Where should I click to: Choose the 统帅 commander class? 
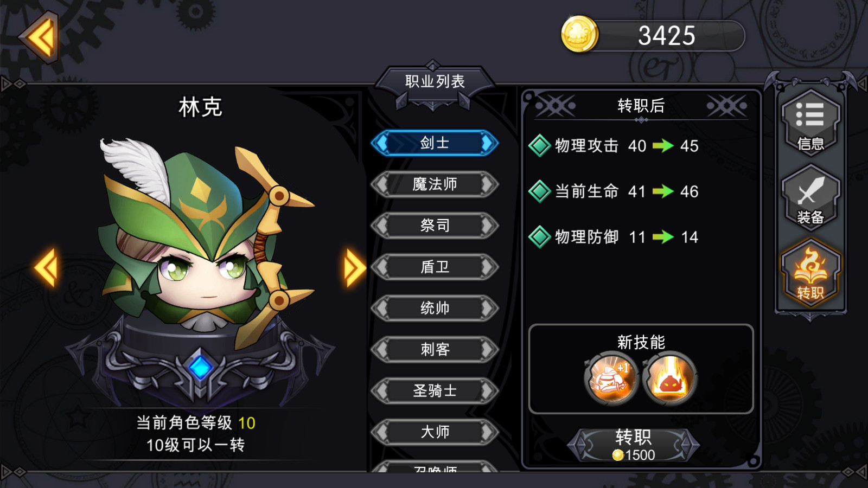[x=435, y=308]
